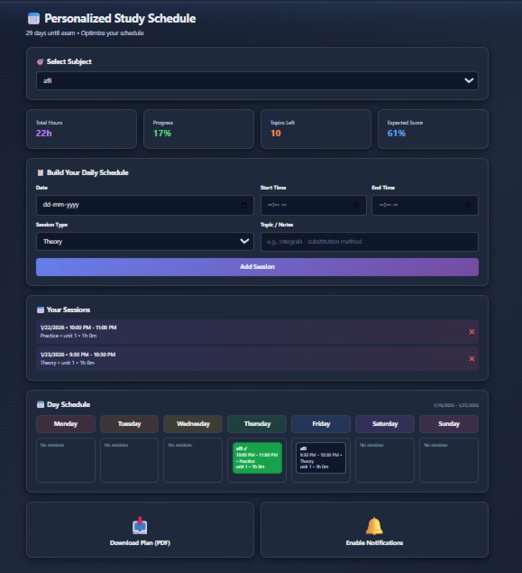The height and width of the screenshot is (573, 522).
Task: Select the Tuesday day tab
Action: [129, 424]
